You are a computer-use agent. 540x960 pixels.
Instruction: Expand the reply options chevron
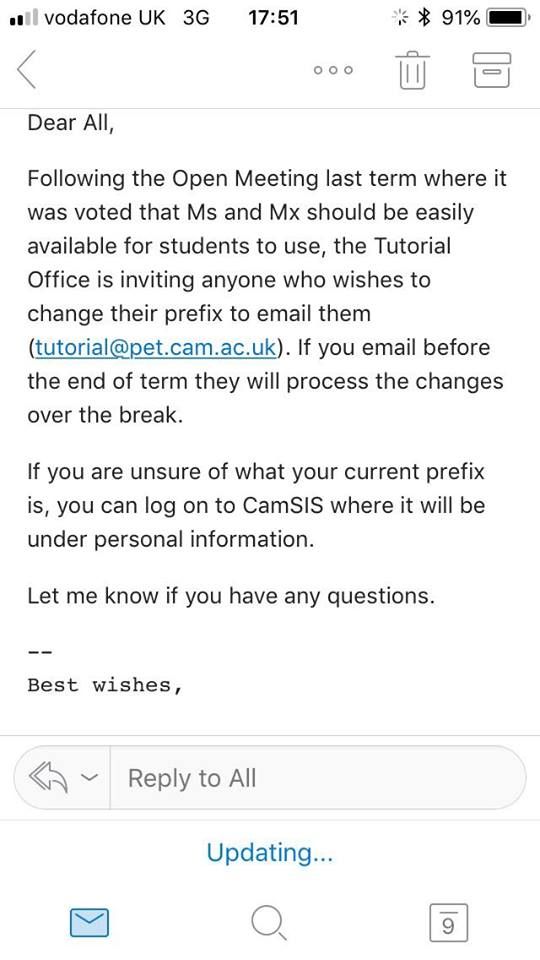point(89,778)
